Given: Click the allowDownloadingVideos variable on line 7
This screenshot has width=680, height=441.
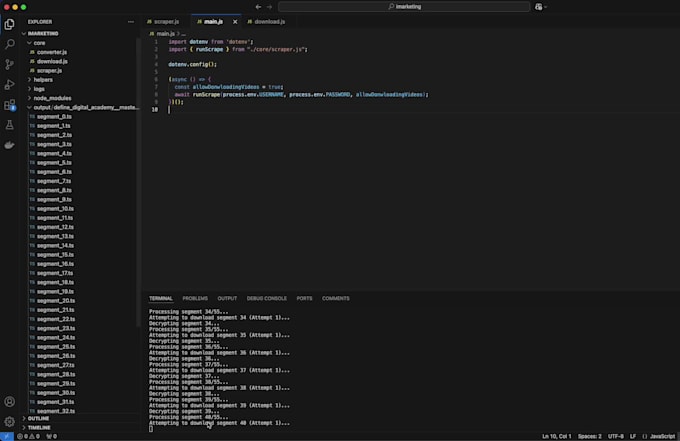Looking at the screenshot, I should (226, 87).
